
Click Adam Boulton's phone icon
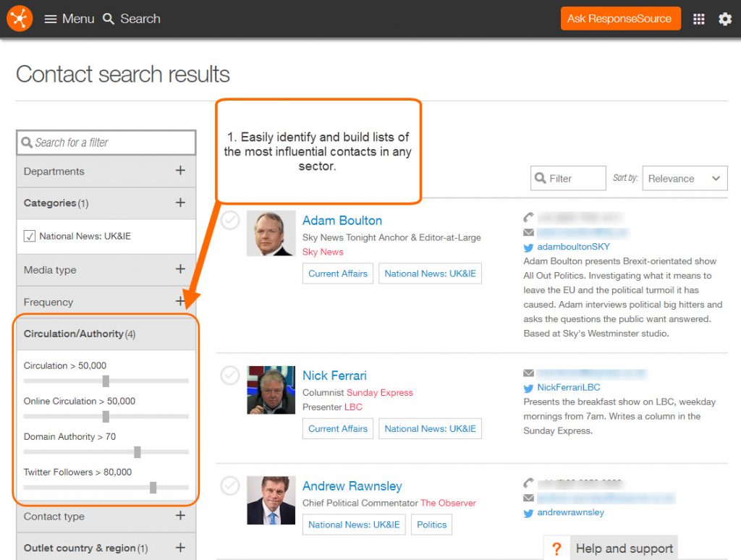(x=528, y=217)
